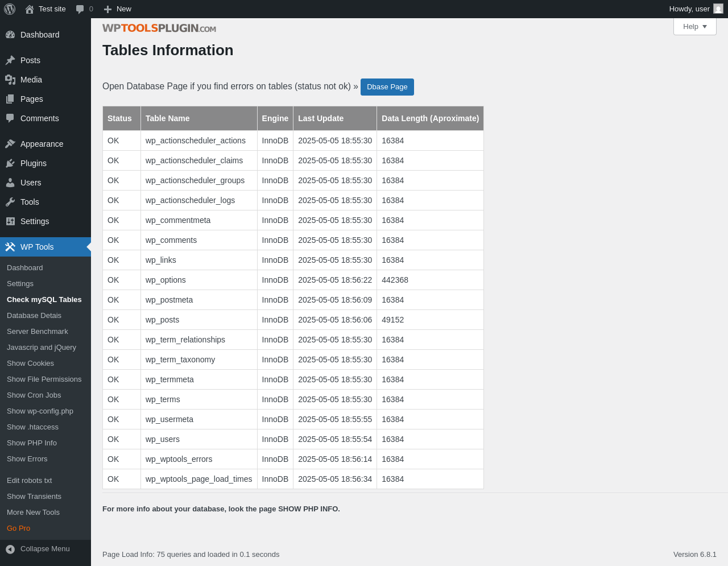The height and width of the screenshot is (566, 728).
Task: Click the Test site home icon
Action: click(30, 9)
